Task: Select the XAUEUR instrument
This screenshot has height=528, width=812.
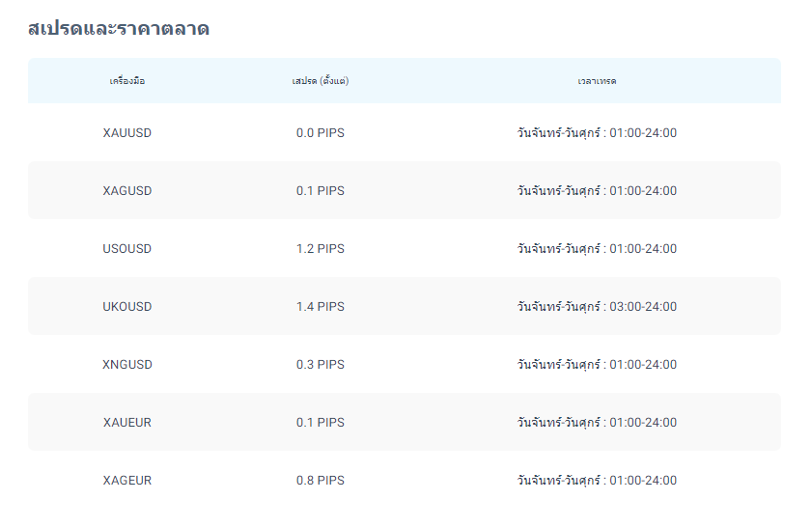Action: [127, 423]
